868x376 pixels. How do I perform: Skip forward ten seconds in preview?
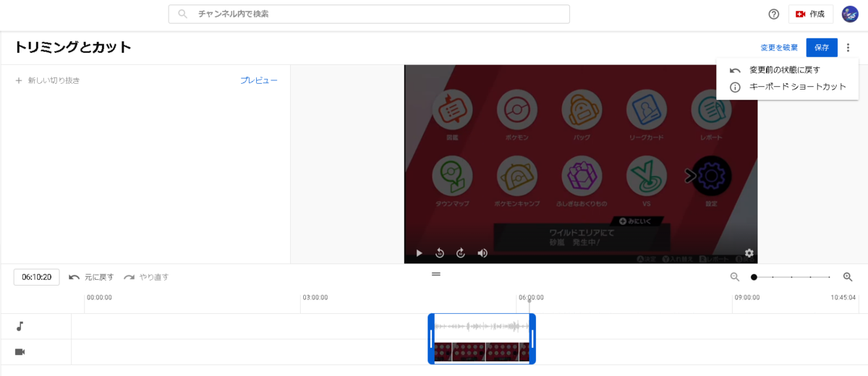(x=461, y=253)
